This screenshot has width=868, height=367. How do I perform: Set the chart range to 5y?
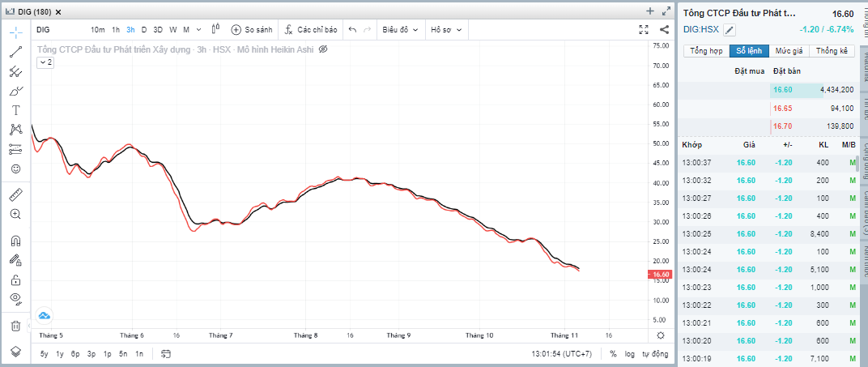coord(45,354)
